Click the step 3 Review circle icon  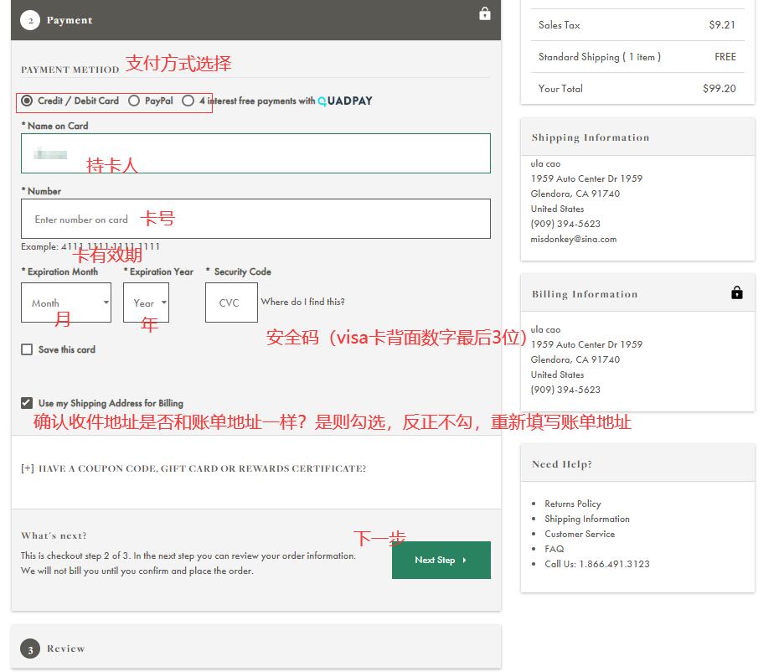tap(30, 649)
